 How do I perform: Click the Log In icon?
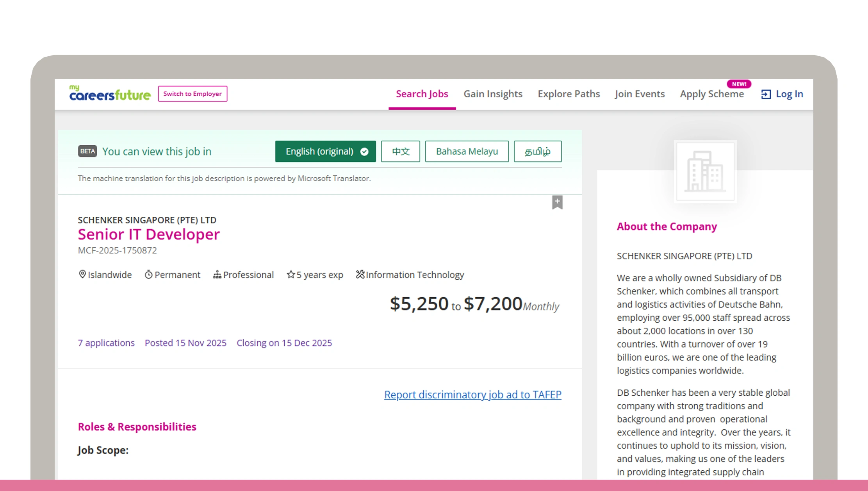766,94
